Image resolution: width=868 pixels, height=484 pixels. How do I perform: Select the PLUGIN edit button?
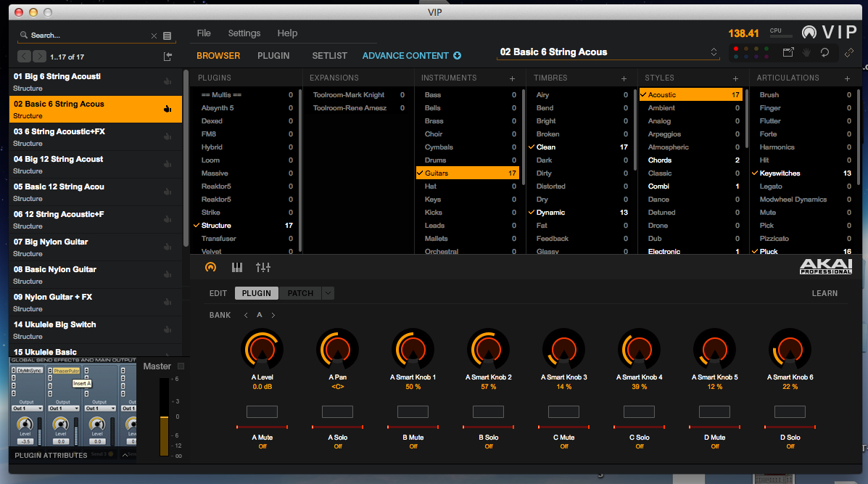[x=256, y=293]
